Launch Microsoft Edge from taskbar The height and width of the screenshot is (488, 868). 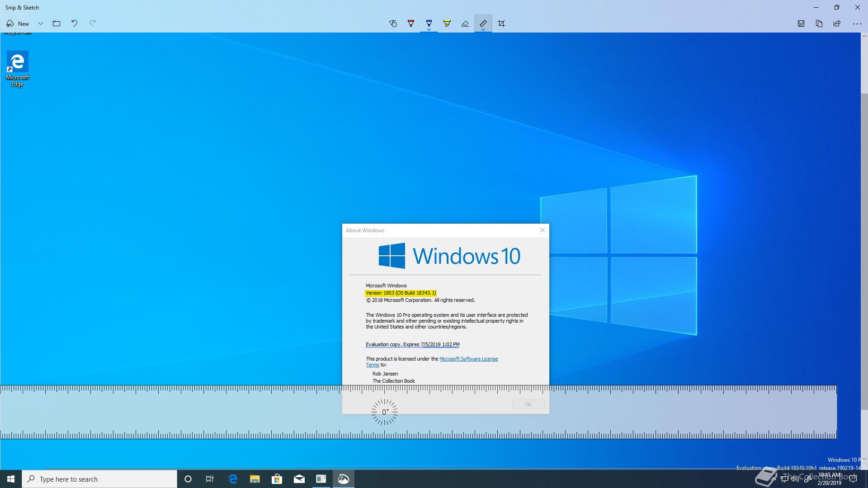[x=233, y=479]
